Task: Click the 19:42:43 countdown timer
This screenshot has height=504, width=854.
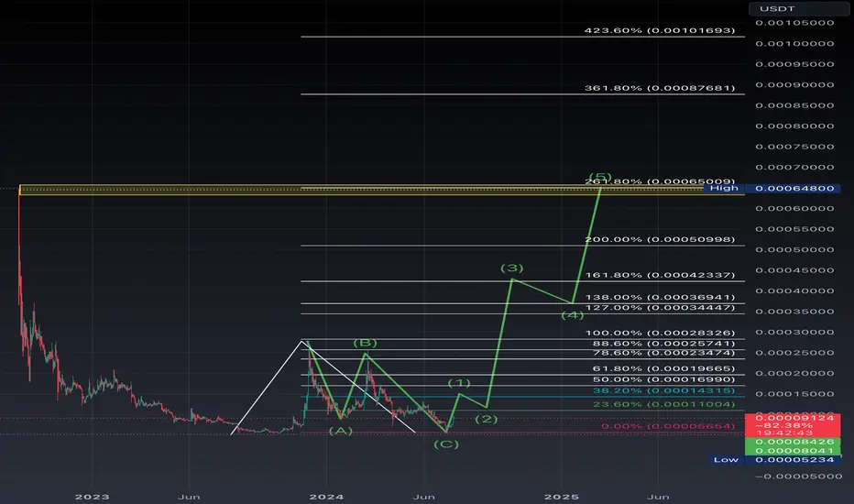Action: [784, 433]
